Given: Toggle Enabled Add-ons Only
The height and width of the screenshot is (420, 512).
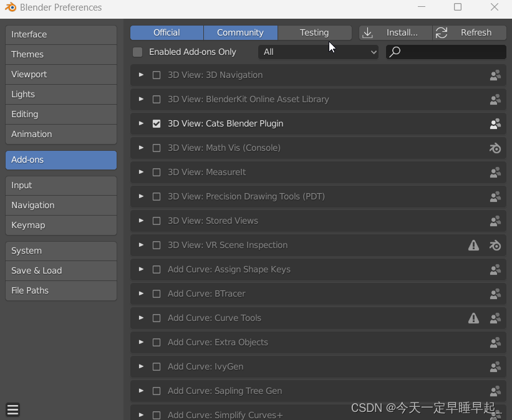Looking at the screenshot, I should tap(137, 52).
